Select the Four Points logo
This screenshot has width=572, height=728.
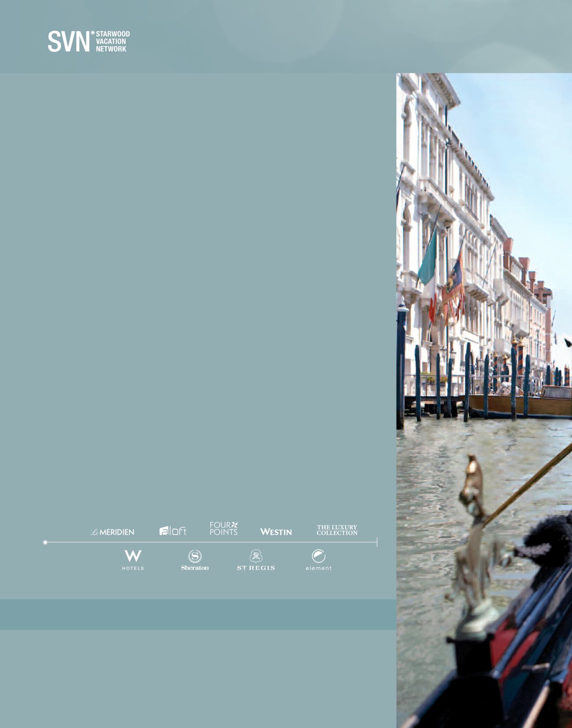point(223,528)
